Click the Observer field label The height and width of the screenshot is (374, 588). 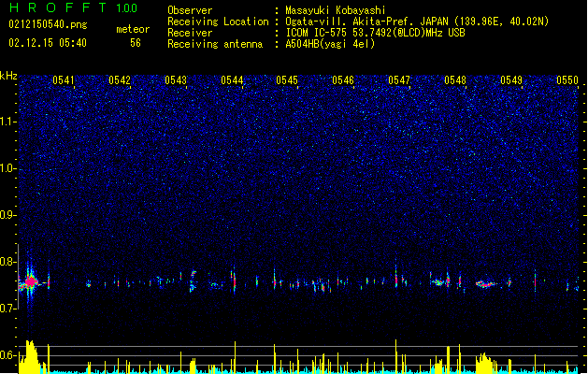point(190,10)
